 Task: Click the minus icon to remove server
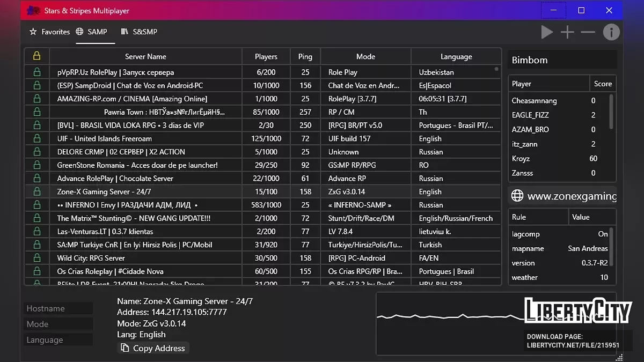point(588,32)
